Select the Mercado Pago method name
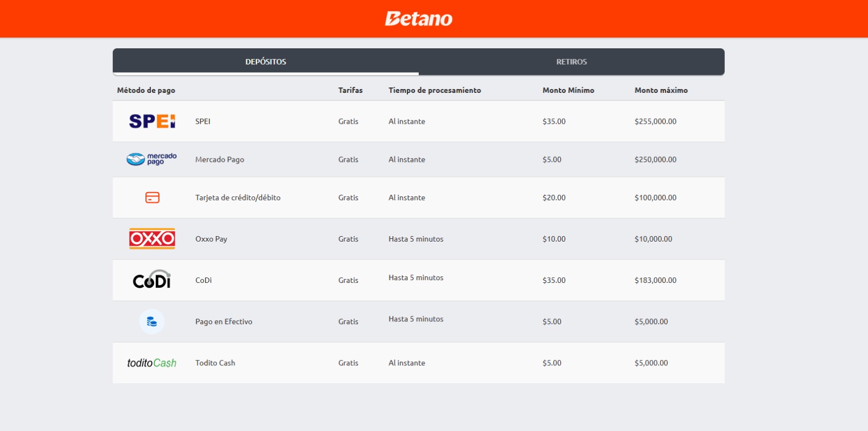The height and width of the screenshot is (431, 868). [x=220, y=160]
